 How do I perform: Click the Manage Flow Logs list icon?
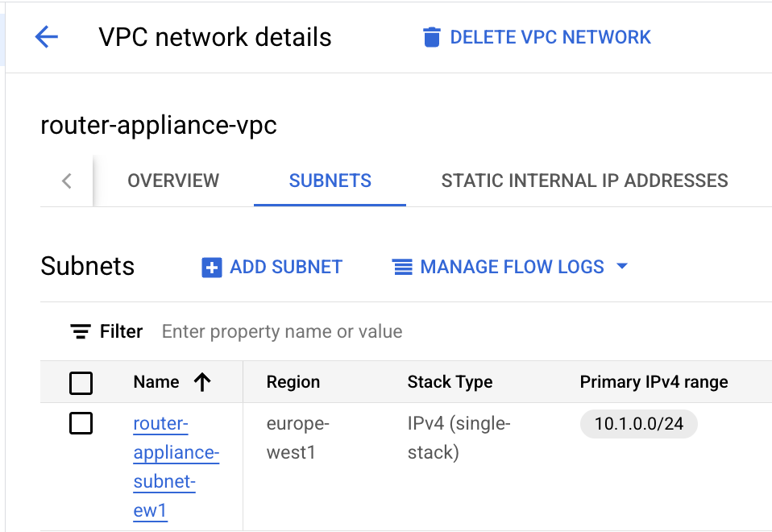(x=402, y=268)
